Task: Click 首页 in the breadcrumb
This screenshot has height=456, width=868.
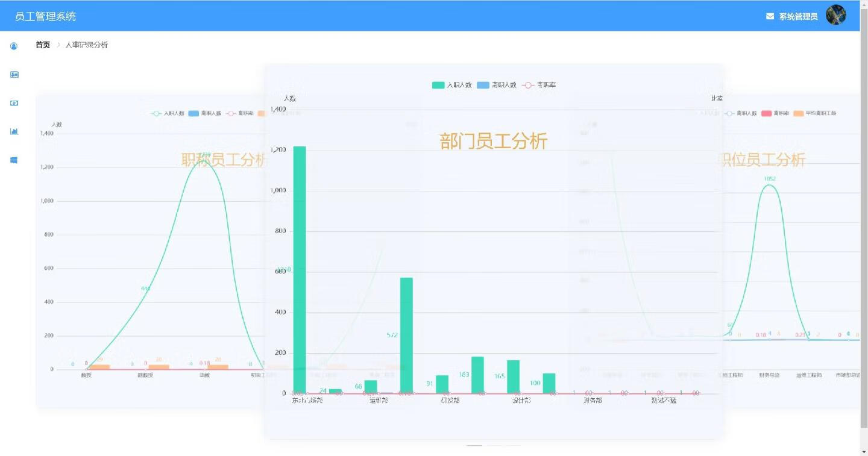Action: point(43,45)
